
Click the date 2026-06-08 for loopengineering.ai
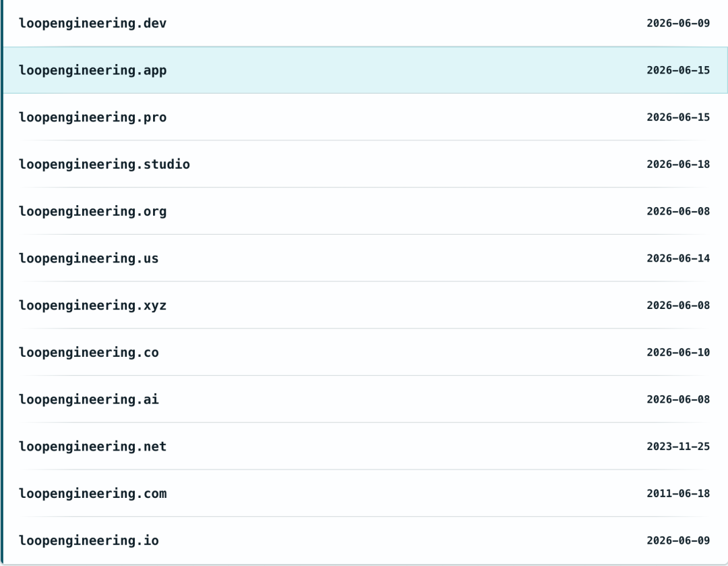[678, 399]
